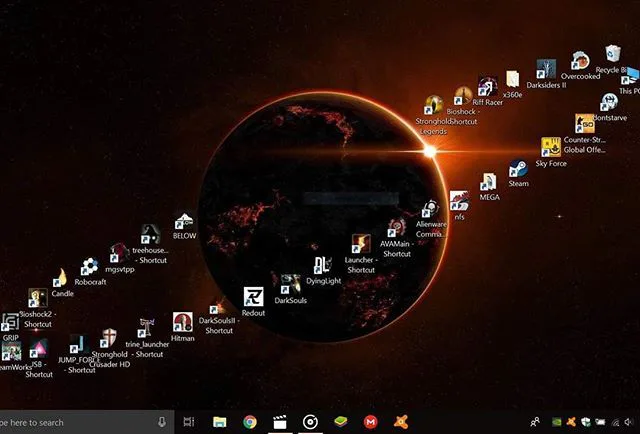Open File Explorer from the taskbar
Viewport: 640px width, 434px height.
(x=220, y=422)
